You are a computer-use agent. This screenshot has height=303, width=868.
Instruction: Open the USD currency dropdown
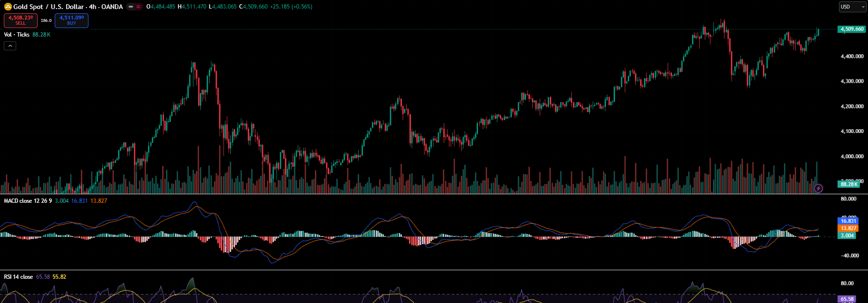852,7
